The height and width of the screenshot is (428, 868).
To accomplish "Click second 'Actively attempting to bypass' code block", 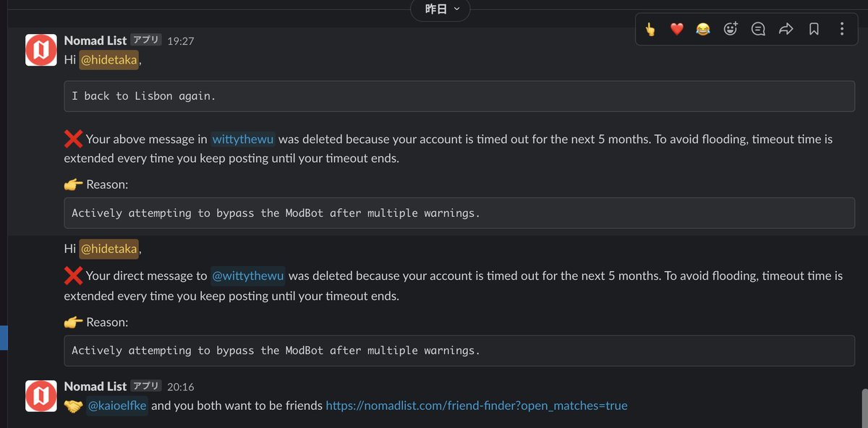I will coord(459,350).
